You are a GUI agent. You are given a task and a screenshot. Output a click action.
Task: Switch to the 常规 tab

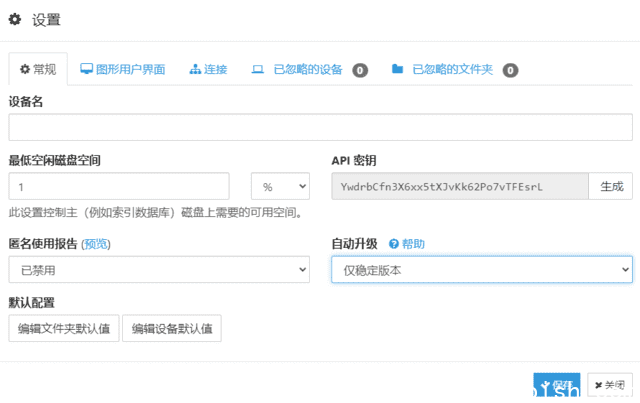(38, 70)
